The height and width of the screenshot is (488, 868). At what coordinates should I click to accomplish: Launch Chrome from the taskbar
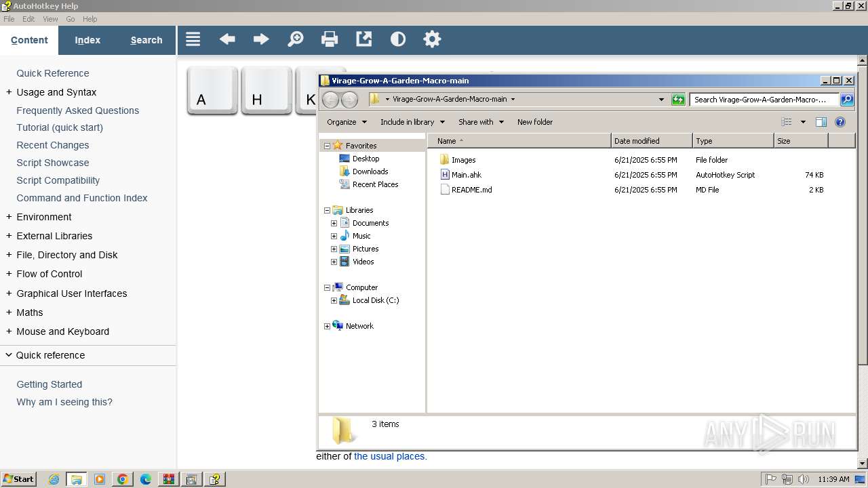coord(123,479)
